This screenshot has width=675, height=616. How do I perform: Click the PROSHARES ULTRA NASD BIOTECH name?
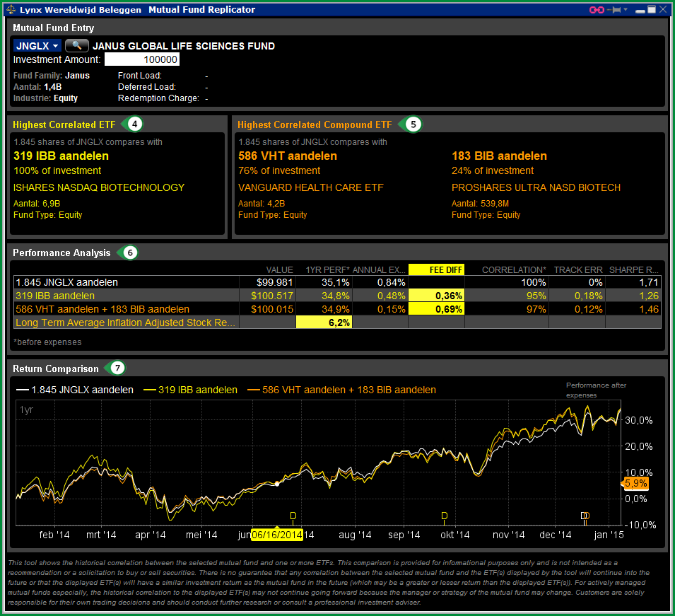pyautogui.click(x=536, y=187)
